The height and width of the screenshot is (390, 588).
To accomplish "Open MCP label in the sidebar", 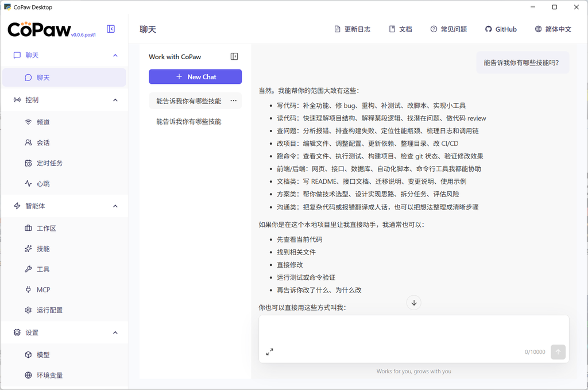I will point(43,289).
